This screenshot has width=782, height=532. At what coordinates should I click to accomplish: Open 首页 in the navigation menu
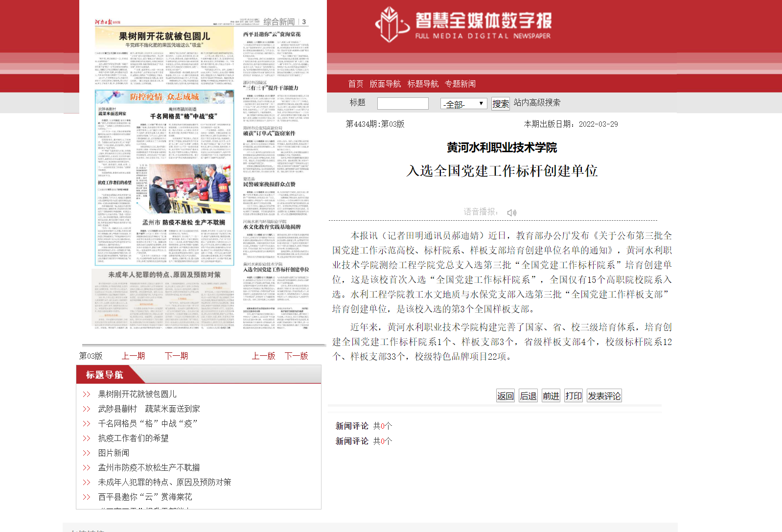355,84
